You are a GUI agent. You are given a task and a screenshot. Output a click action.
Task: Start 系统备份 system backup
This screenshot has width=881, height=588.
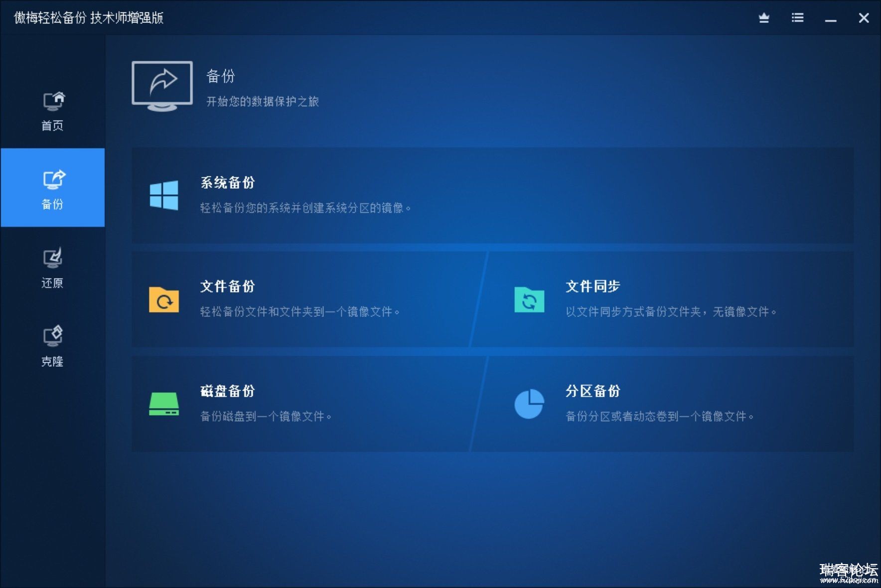(x=492, y=195)
